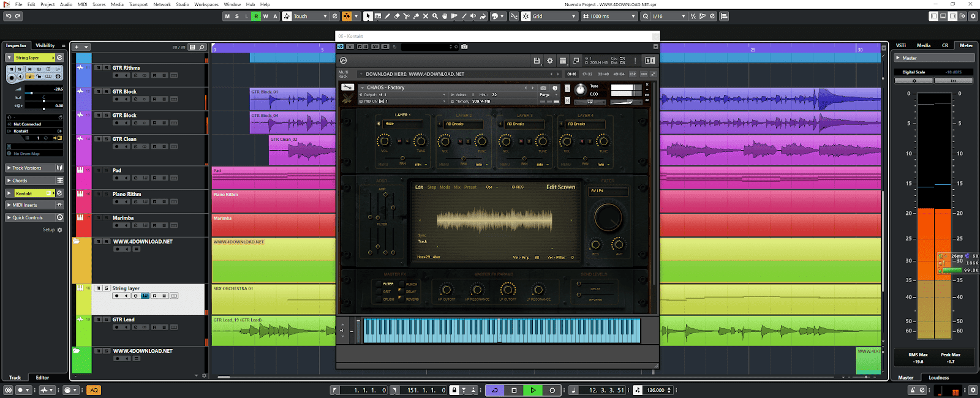Switch to the Media tab

point(924,45)
